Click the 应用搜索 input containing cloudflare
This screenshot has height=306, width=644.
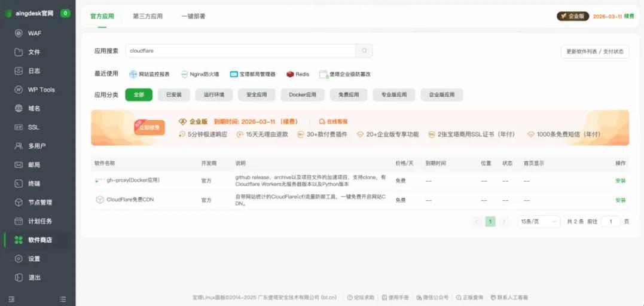click(241, 51)
